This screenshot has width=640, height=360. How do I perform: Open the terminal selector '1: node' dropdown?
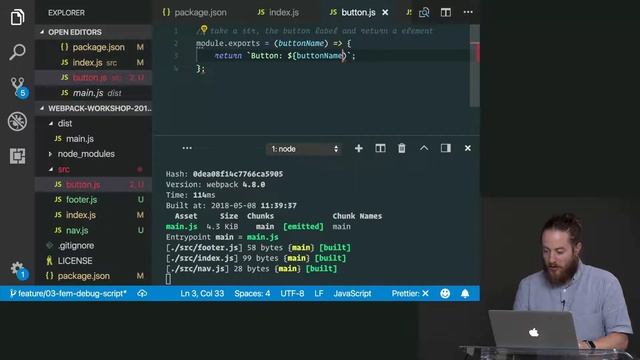point(304,149)
